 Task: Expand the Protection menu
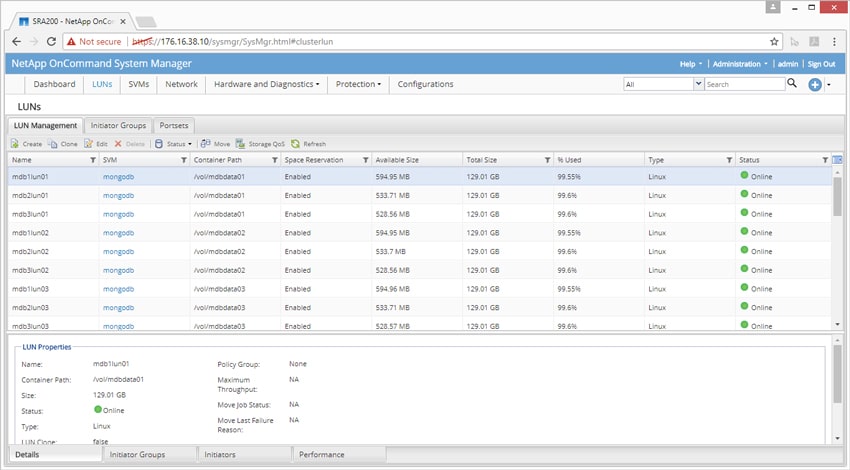[358, 84]
